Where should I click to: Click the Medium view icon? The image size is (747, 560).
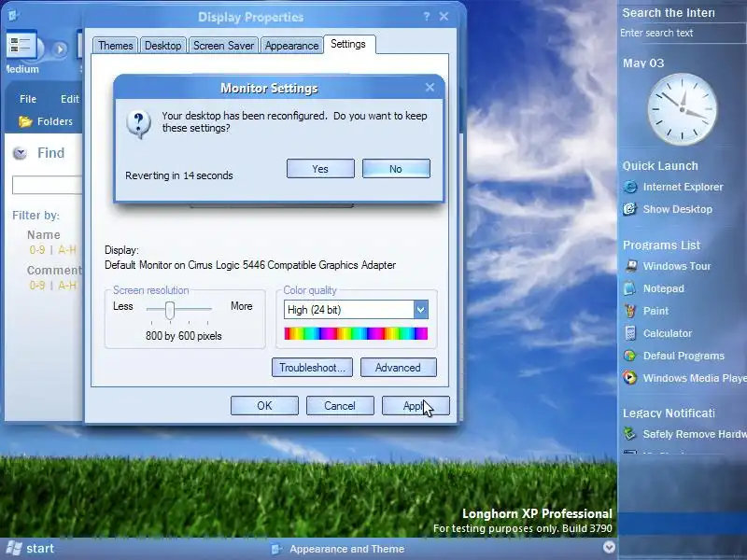coord(21,46)
